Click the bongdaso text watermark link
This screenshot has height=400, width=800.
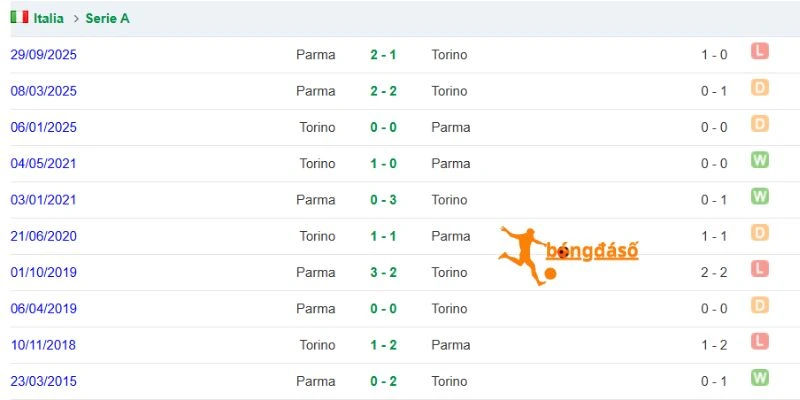[592, 251]
